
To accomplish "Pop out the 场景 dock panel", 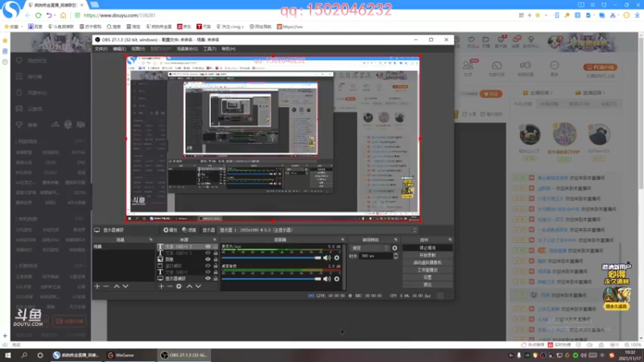I will [151, 240].
